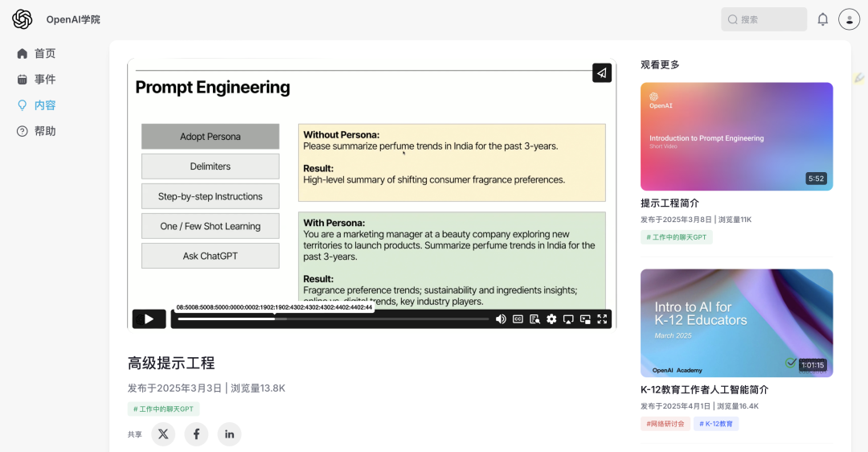This screenshot has width=868, height=452.
Task: Click Ask ChatGPT box in the slide
Action: click(211, 256)
